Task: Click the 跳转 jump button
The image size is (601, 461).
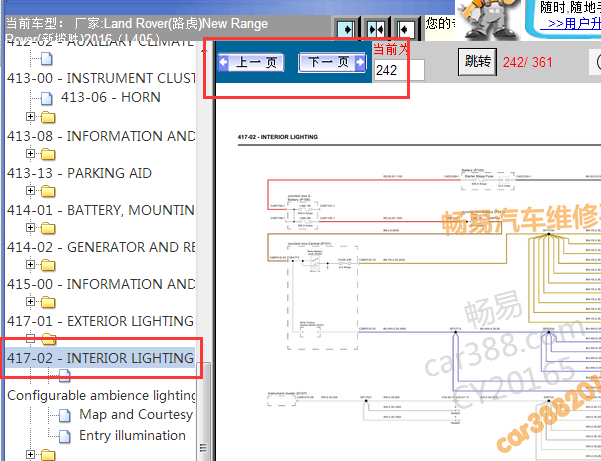Action: point(478,62)
